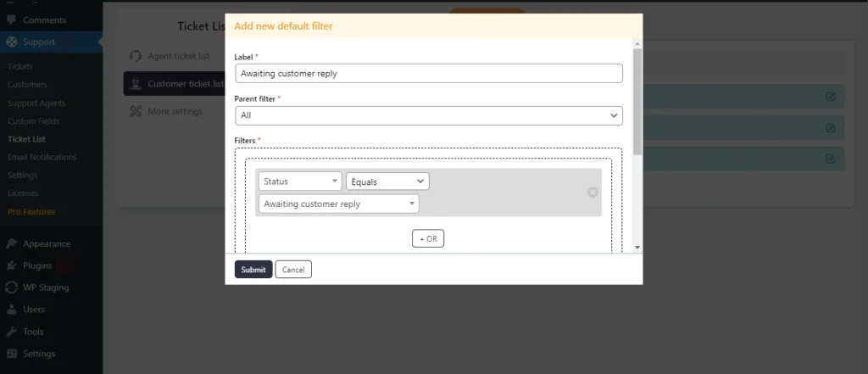The width and height of the screenshot is (868, 374).
Task: Add an OR condition
Action: point(428,238)
